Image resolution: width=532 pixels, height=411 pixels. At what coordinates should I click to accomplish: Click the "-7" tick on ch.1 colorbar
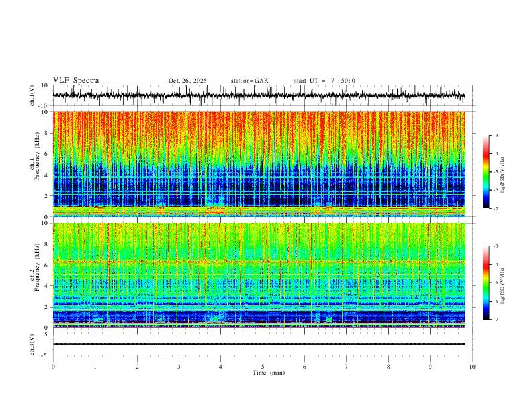coord(496,209)
